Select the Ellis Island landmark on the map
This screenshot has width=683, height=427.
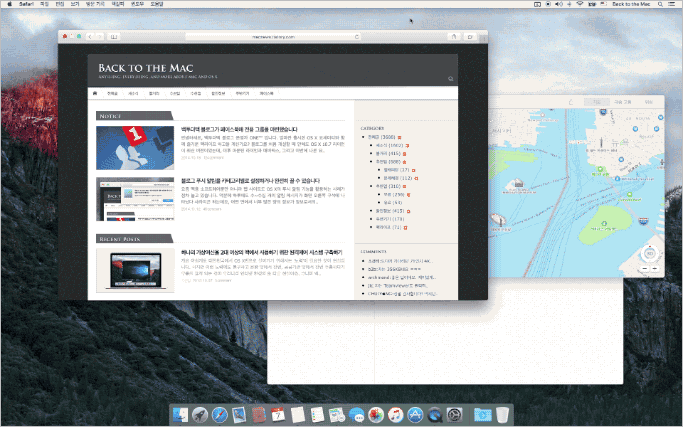(x=517, y=183)
